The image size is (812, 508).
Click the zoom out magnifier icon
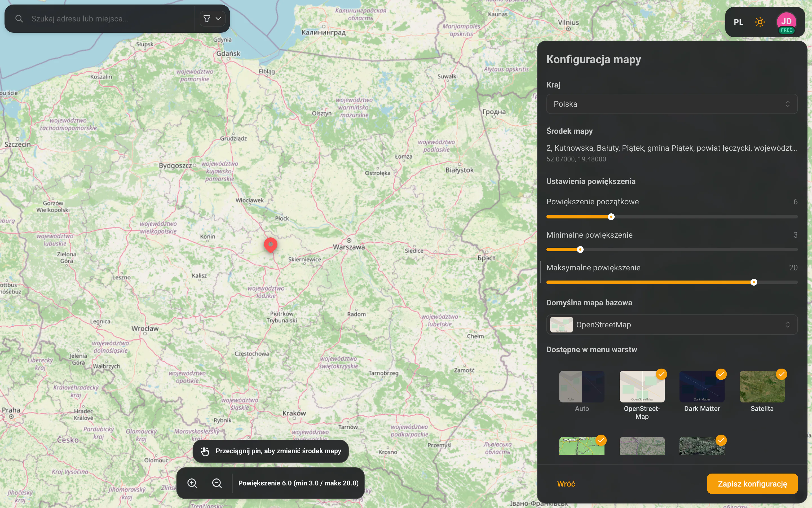tap(217, 483)
